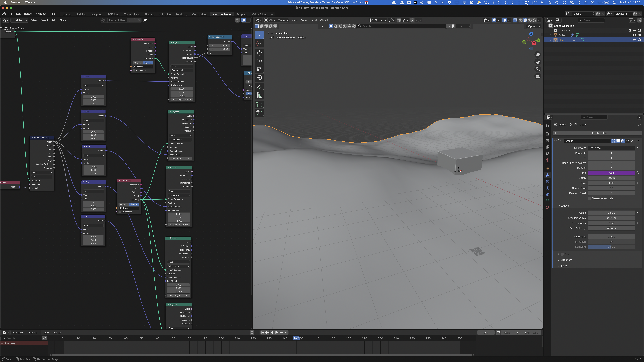Activate the Move tool
Image resolution: width=644 pixels, height=362 pixels.
259,53
